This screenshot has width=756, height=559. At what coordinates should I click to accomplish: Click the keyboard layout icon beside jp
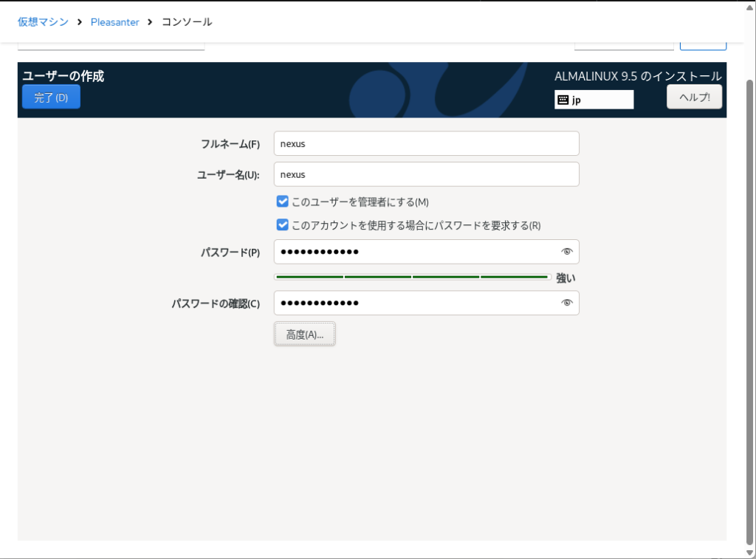pyautogui.click(x=563, y=100)
